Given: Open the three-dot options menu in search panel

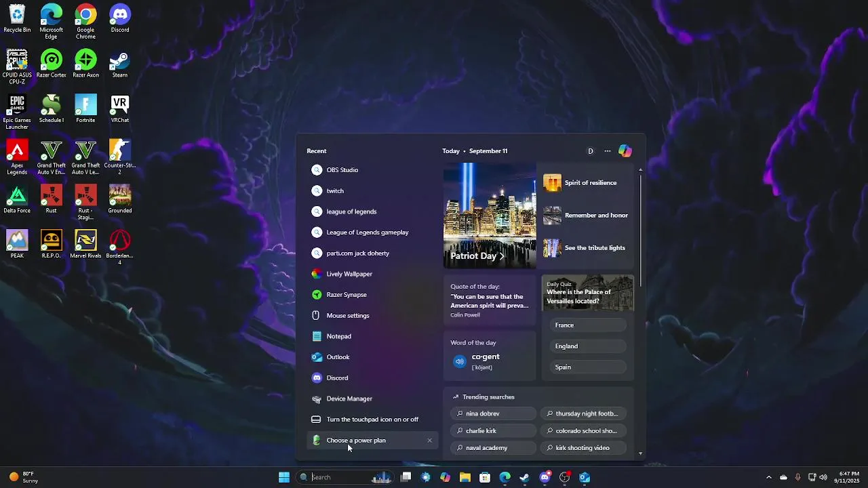Looking at the screenshot, I should [x=608, y=151].
